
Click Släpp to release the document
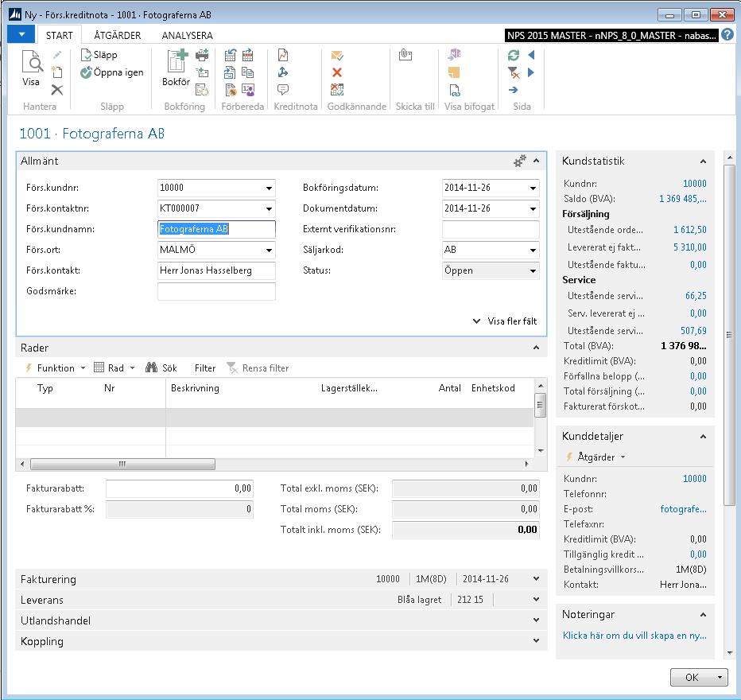tap(99, 55)
